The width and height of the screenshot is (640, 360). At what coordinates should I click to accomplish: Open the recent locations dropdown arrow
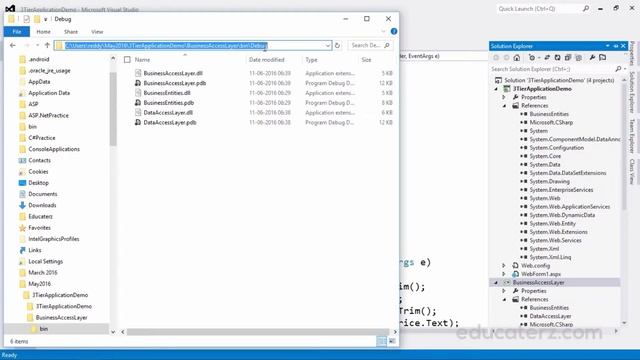click(38, 45)
